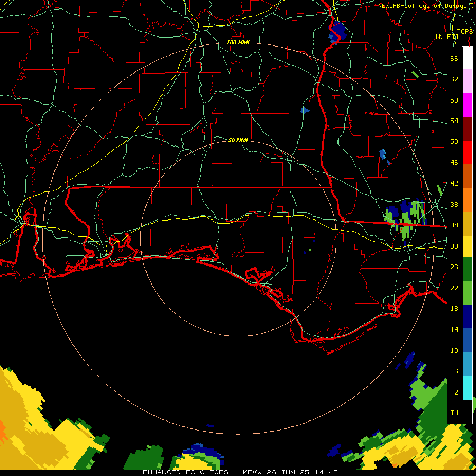Image resolution: width=476 pixels, height=476 pixels.
Task: Click the '66' legend value
Action: tap(454, 58)
